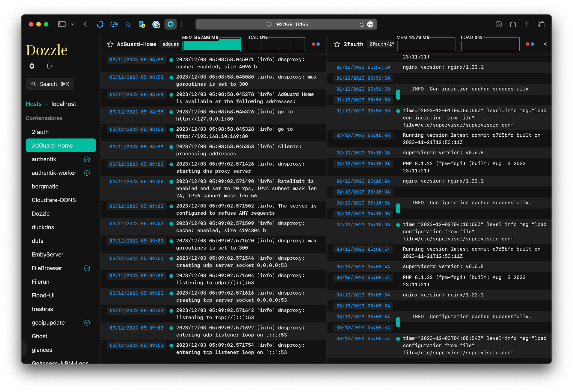Click log line 'starting dns proxy server'

[213, 167]
